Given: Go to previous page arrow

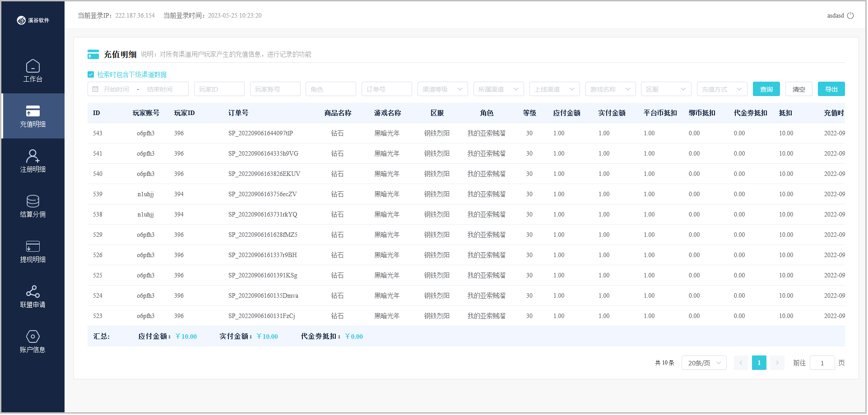Looking at the screenshot, I should click(x=741, y=363).
